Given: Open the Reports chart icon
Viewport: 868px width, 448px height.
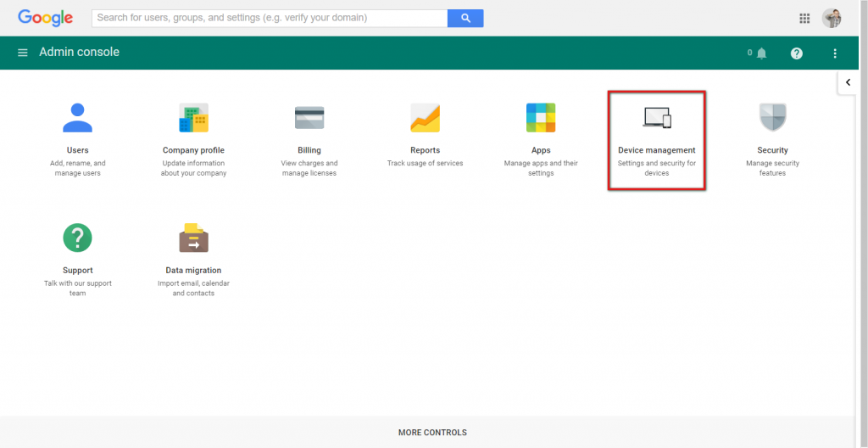Looking at the screenshot, I should [426, 118].
